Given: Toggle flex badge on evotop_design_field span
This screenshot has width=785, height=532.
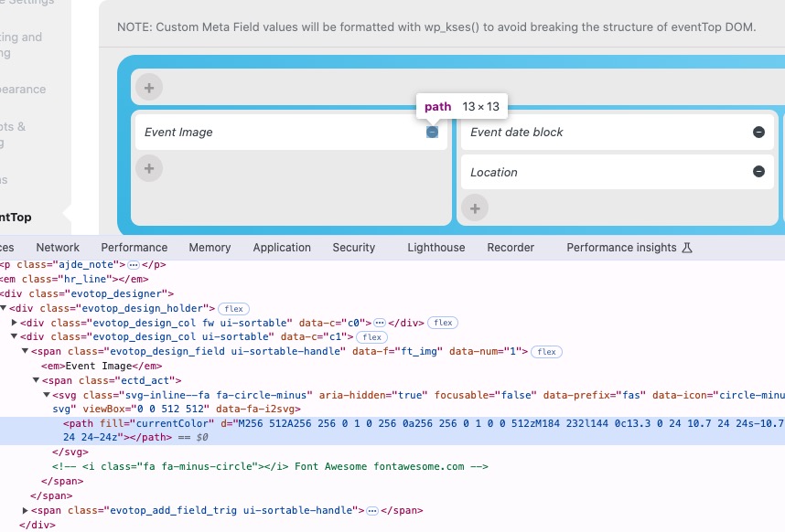Looking at the screenshot, I should [x=546, y=352].
